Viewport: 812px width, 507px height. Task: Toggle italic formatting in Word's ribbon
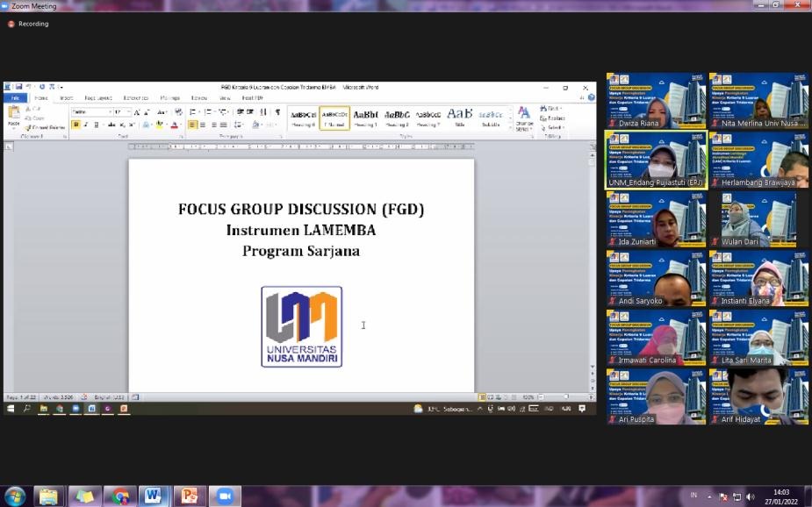(85, 125)
